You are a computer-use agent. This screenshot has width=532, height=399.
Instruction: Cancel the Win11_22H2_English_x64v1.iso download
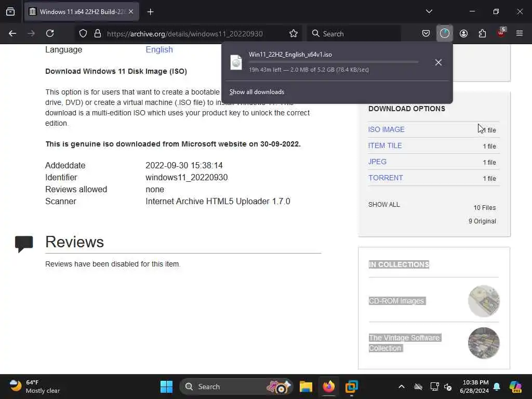coord(438,62)
